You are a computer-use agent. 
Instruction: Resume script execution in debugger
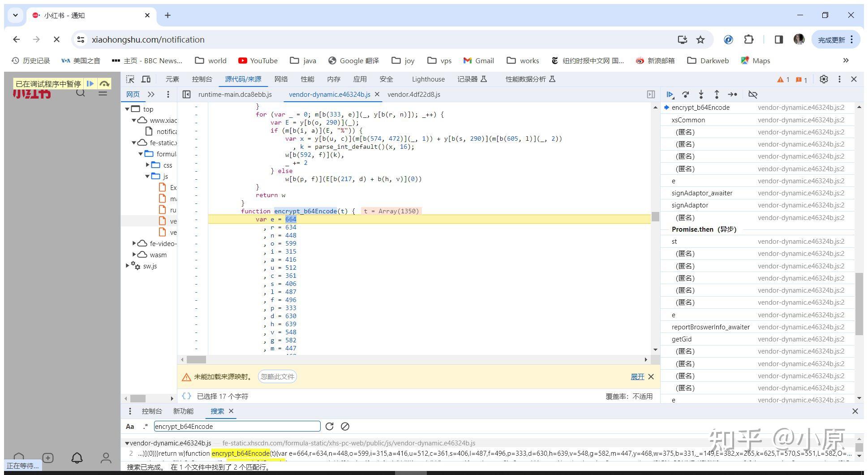click(670, 95)
